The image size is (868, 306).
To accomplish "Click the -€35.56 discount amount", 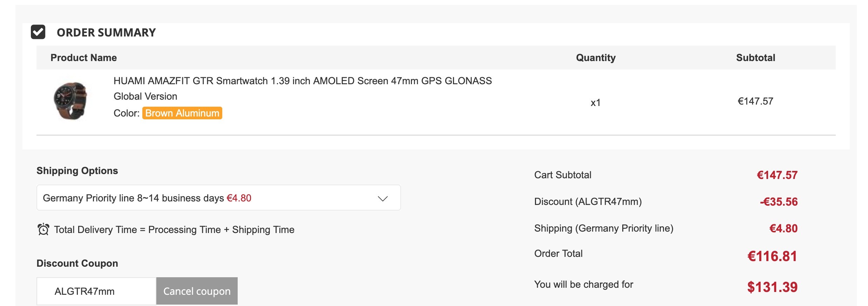I will 779,202.
